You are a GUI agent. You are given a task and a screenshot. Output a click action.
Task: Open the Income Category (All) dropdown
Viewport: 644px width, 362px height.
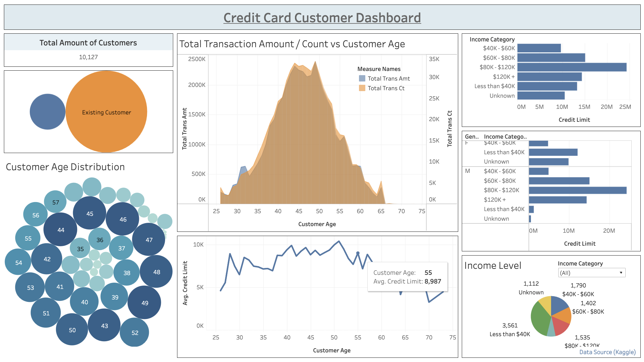pyautogui.click(x=591, y=273)
